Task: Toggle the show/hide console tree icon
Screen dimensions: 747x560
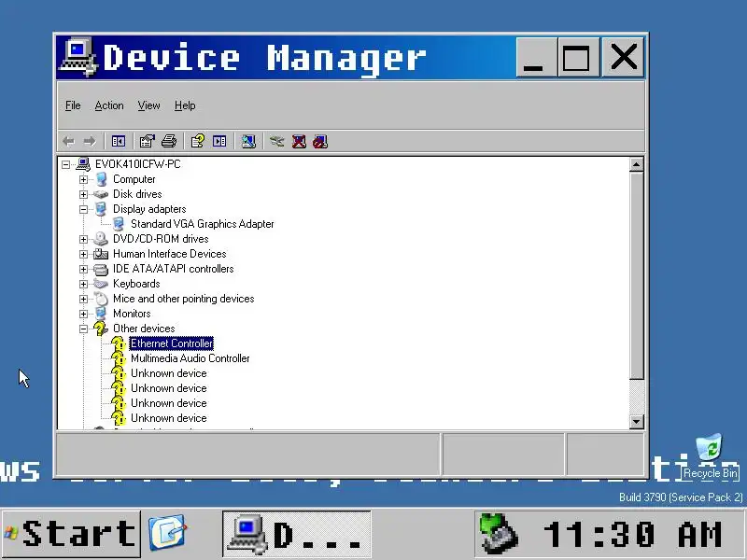Action: [119, 142]
